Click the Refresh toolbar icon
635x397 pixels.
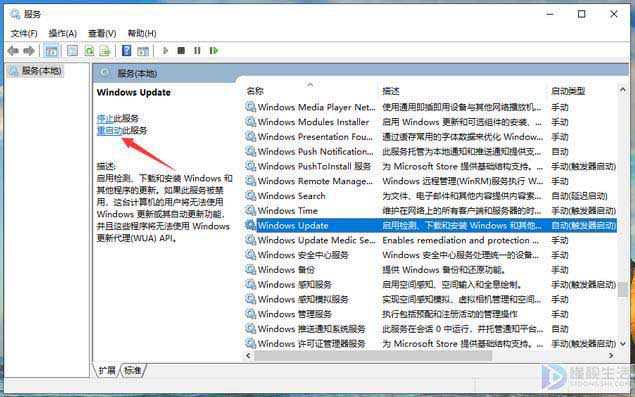89,51
